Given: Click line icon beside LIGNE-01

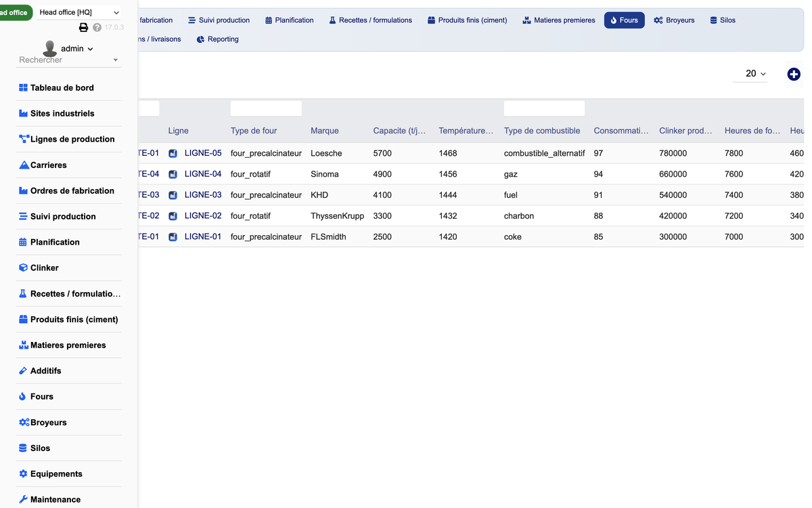Looking at the screenshot, I should coord(173,237).
